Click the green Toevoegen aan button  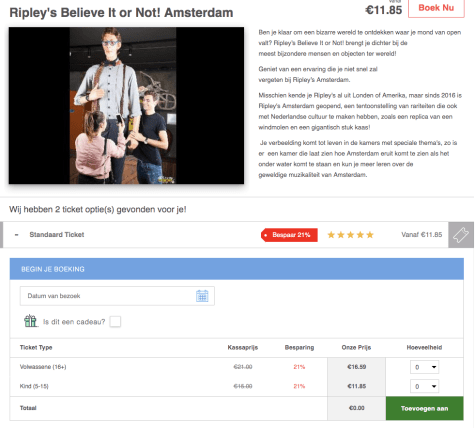click(x=424, y=408)
